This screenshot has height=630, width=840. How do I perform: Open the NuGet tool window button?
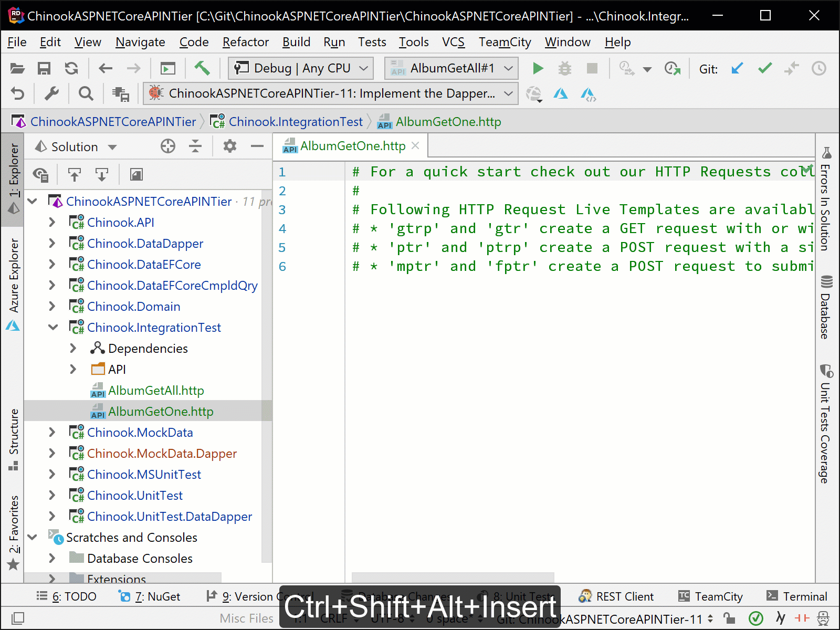150,596
